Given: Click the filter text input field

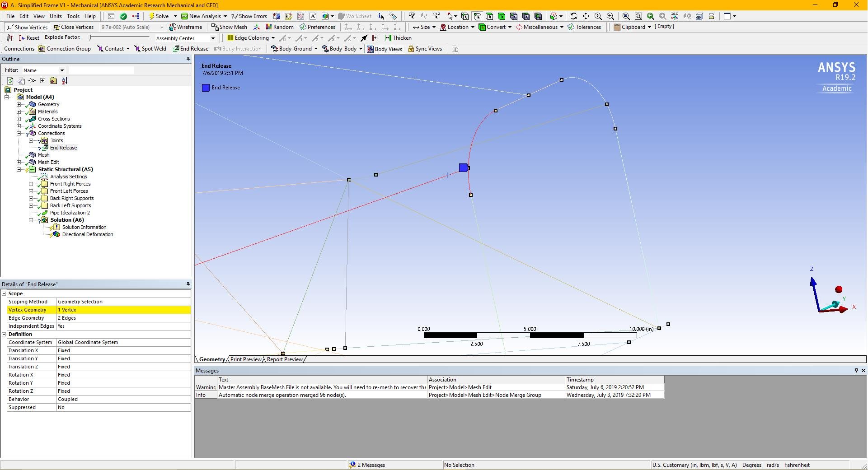Looking at the screenshot, I should [x=101, y=70].
